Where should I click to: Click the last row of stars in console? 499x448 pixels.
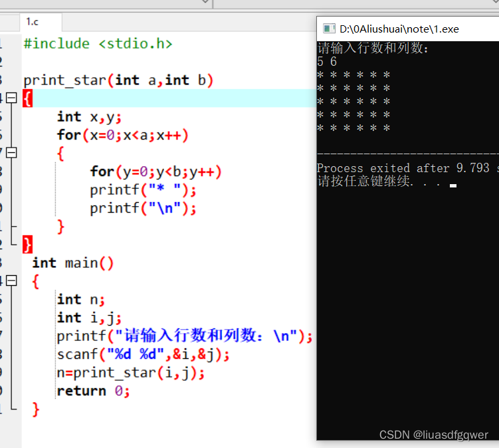(x=353, y=128)
